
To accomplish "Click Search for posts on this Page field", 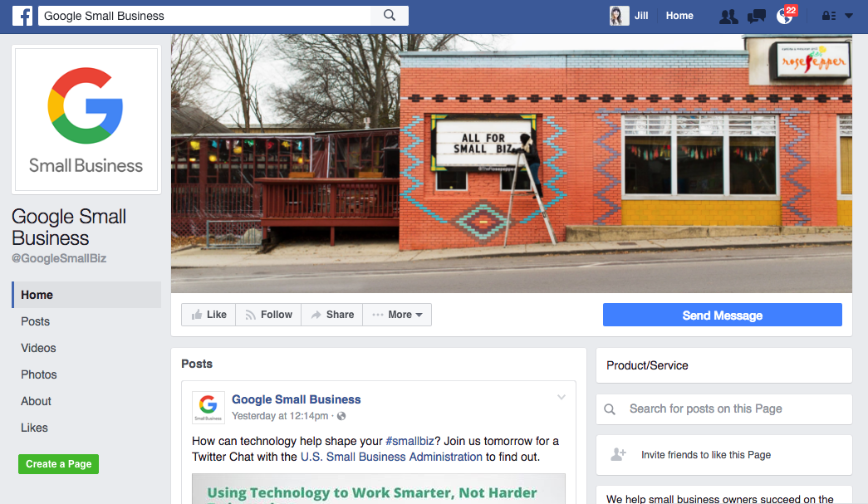I will pyautogui.click(x=724, y=409).
